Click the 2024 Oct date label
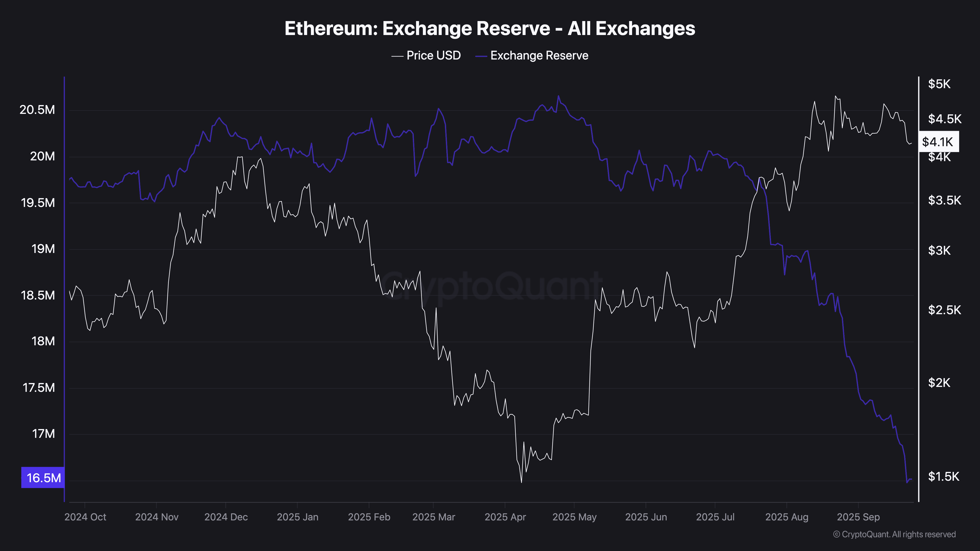This screenshot has width=980, height=551. click(x=85, y=517)
